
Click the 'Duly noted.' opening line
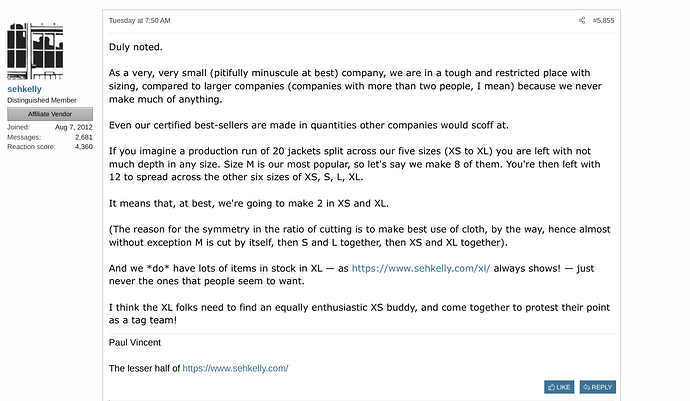[x=136, y=47]
